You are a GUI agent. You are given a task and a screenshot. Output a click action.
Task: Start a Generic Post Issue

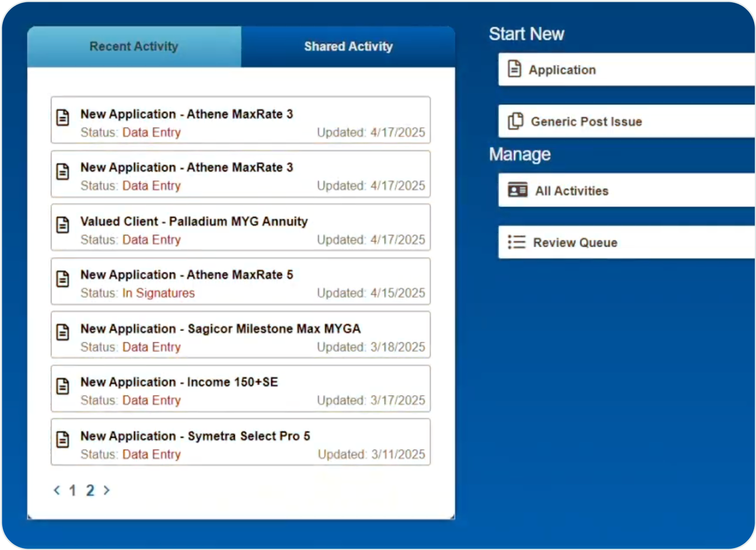[x=627, y=121]
